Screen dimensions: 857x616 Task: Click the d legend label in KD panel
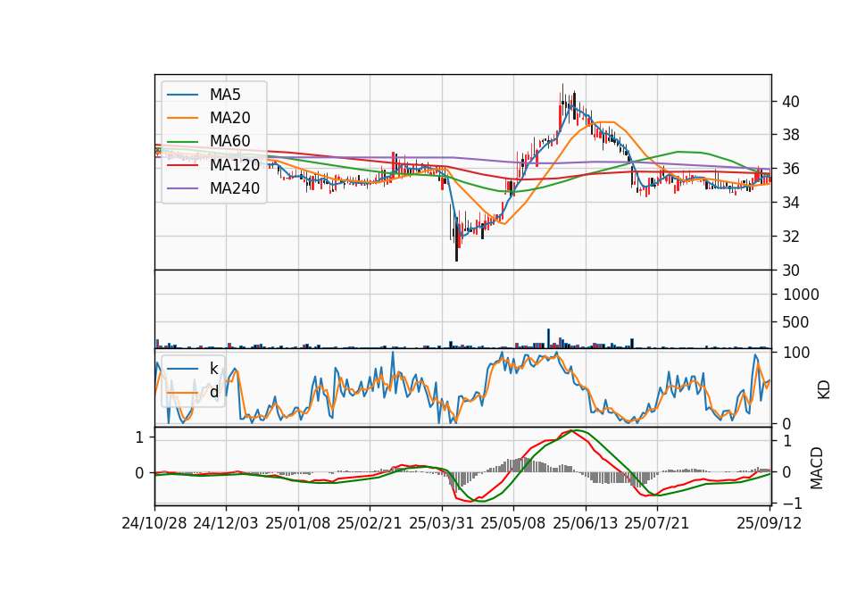214,392
